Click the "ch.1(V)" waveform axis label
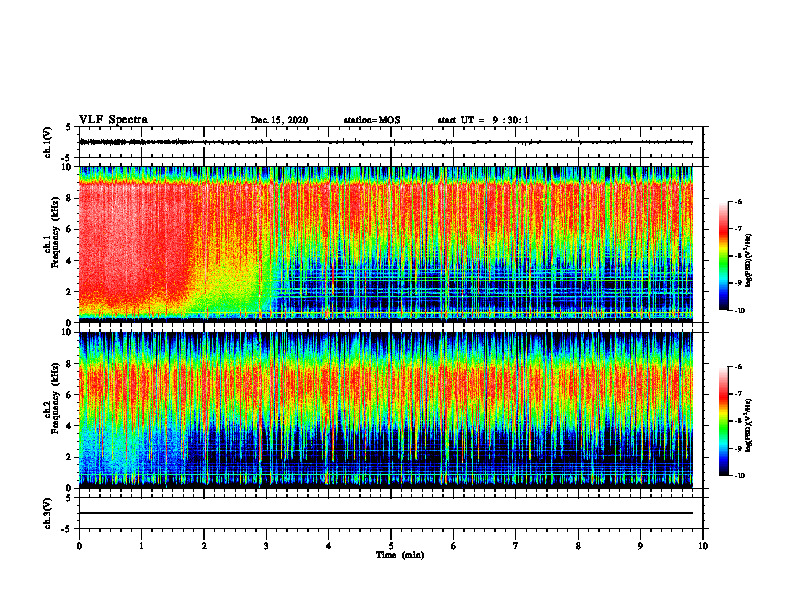Screen dimensions: 792x612 click(47, 142)
